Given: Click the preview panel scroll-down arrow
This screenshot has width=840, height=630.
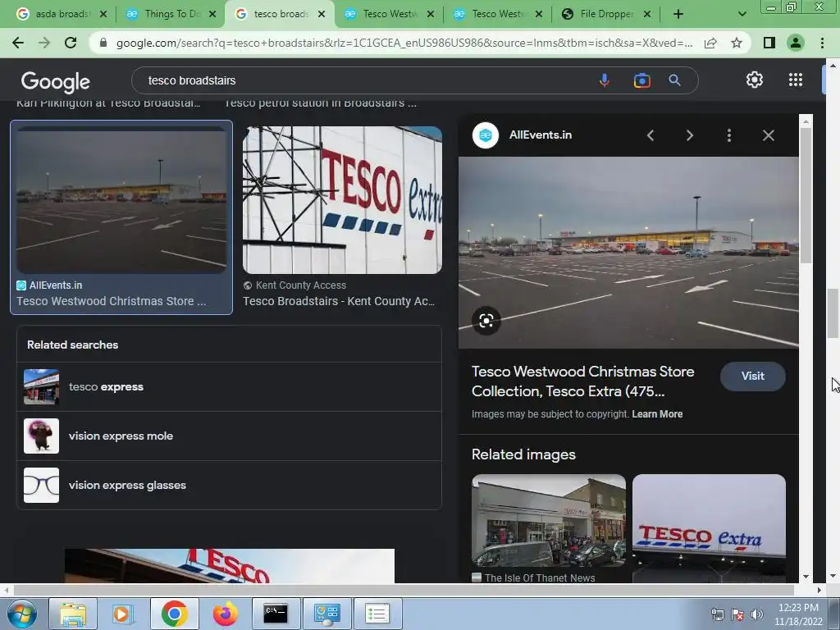Looking at the screenshot, I should click(x=806, y=577).
